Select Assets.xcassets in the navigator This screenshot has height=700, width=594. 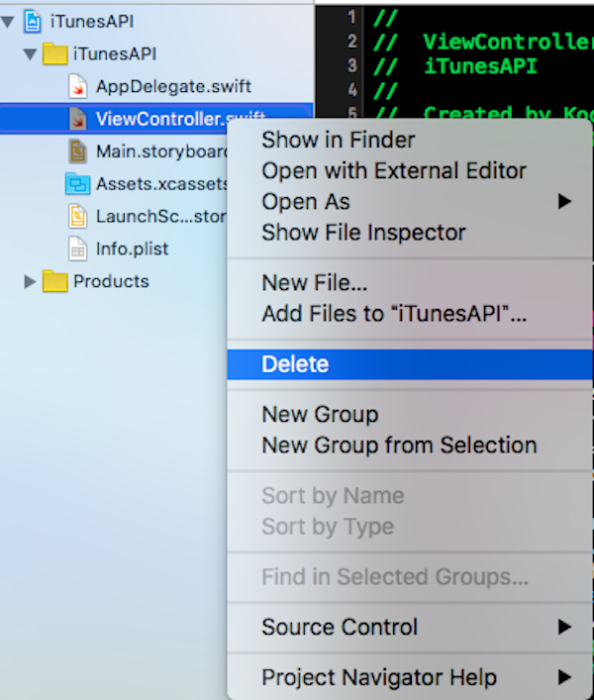pyautogui.click(x=162, y=184)
